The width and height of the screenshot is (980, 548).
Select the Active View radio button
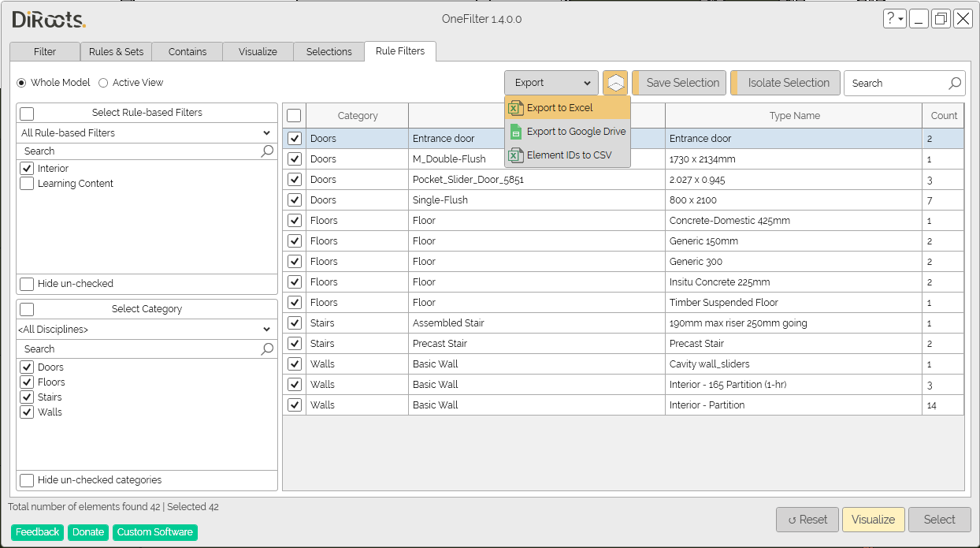[103, 82]
